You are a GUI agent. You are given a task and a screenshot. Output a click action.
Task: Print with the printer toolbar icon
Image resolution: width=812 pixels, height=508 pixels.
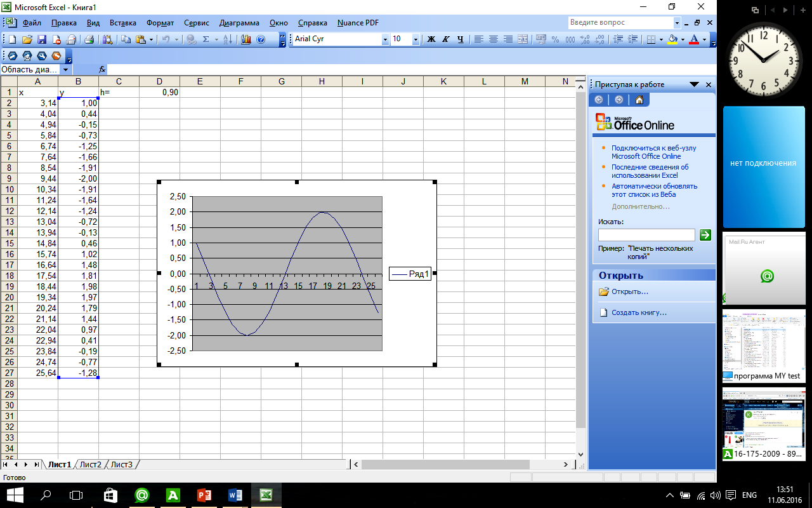(x=89, y=39)
